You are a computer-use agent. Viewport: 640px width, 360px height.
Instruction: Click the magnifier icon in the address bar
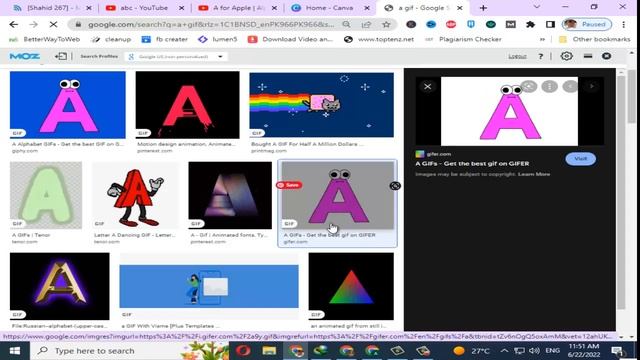(x=346, y=24)
